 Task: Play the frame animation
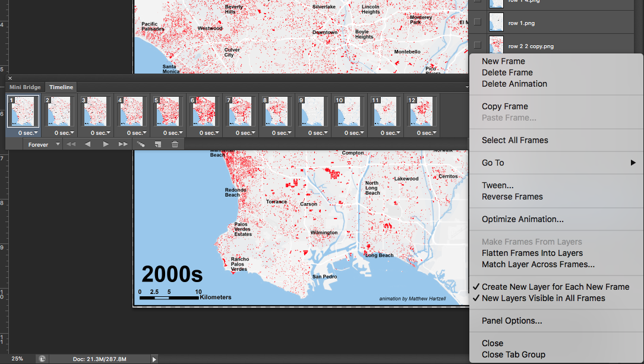(x=106, y=144)
